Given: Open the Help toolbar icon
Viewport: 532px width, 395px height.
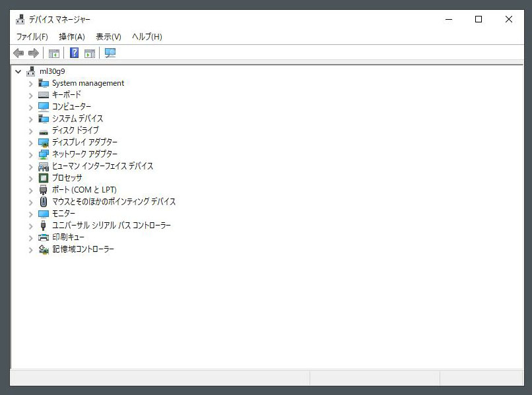Looking at the screenshot, I should point(74,53).
